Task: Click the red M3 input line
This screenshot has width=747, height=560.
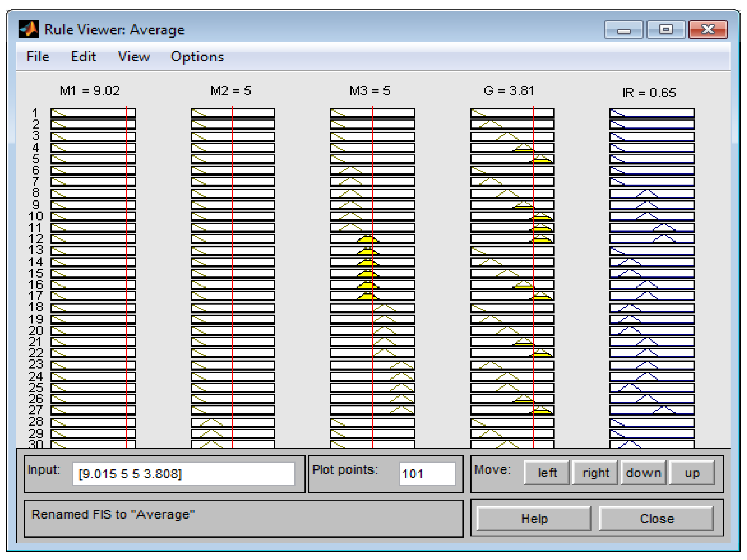Action: coord(372,277)
